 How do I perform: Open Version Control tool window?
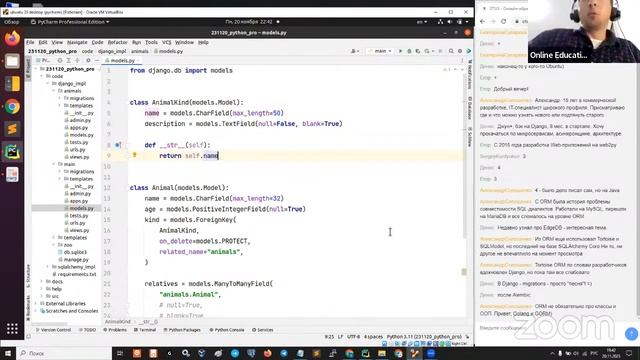click(53, 330)
